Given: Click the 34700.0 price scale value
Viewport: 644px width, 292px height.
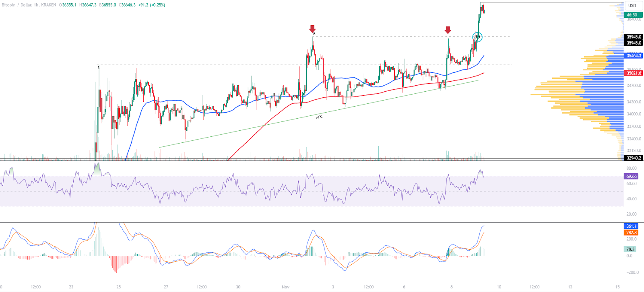Looking at the screenshot, I should pos(634,85).
